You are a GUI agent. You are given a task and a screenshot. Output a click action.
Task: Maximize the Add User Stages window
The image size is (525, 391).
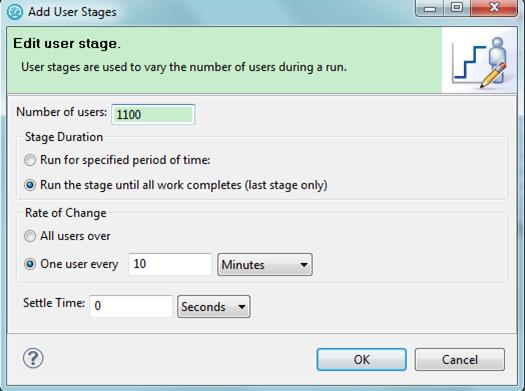pos(457,8)
